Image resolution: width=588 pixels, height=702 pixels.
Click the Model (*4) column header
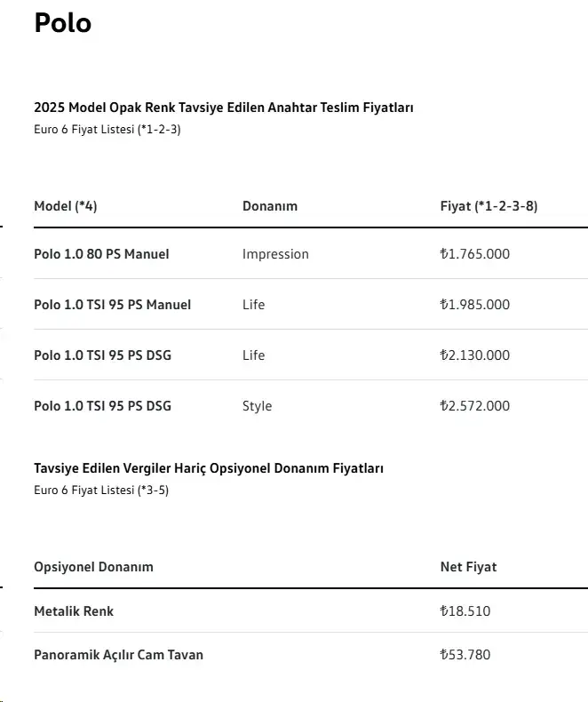click(x=66, y=206)
